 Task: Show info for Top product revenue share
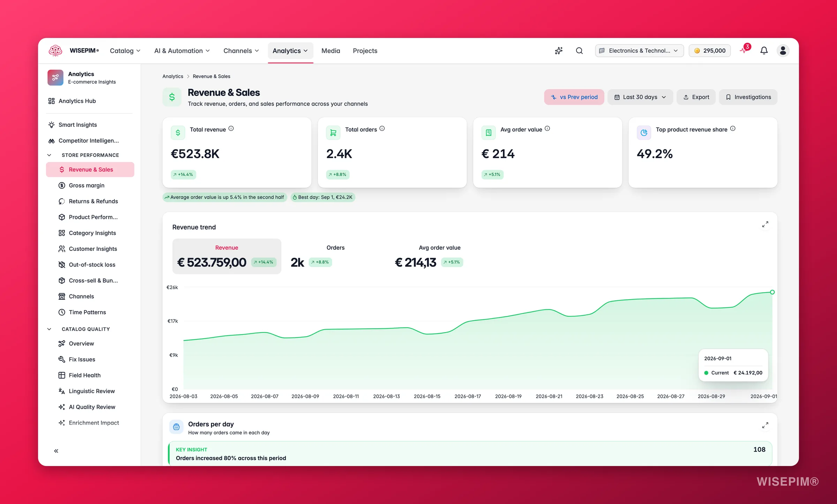(x=733, y=128)
